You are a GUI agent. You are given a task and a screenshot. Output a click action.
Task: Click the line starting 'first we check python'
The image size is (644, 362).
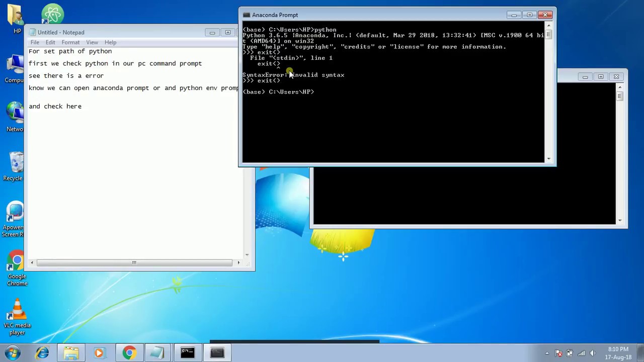[x=115, y=63]
